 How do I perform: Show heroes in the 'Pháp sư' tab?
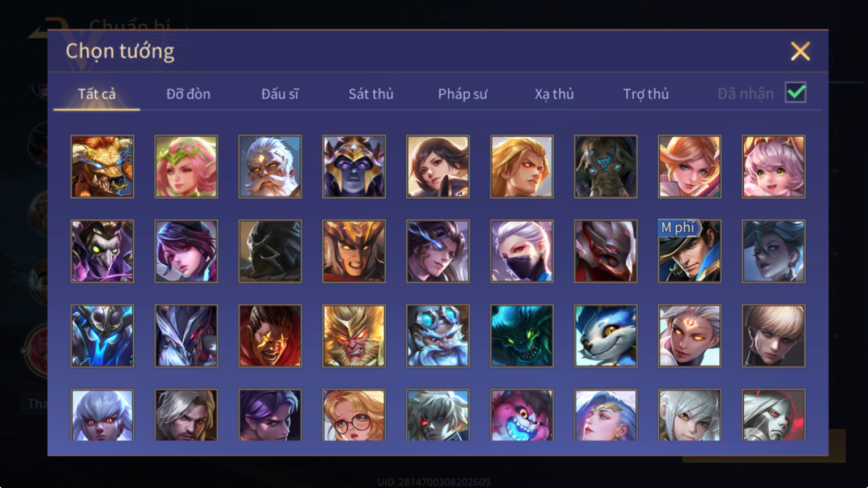point(462,94)
